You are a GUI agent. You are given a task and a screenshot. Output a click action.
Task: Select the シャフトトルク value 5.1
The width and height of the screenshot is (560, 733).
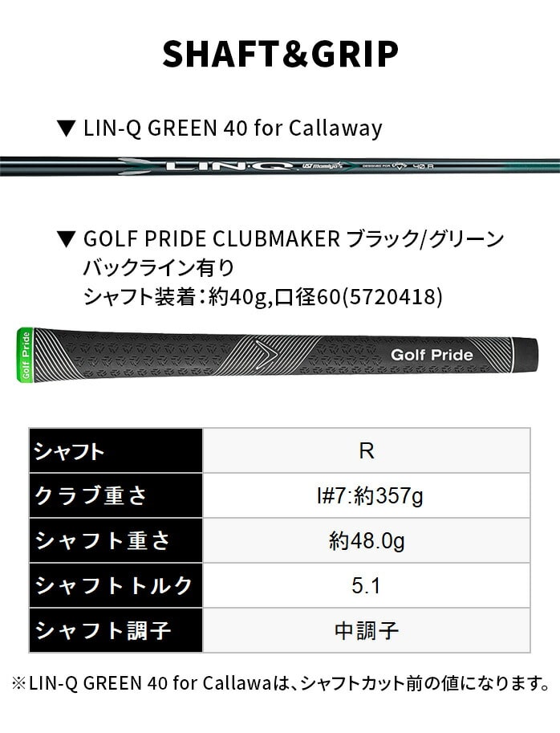(x=367, y=585)
